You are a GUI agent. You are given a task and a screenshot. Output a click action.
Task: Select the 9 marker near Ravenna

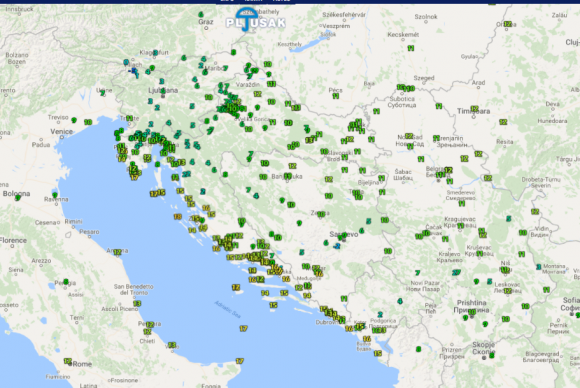pyautogui.click(x=55, y=195)
